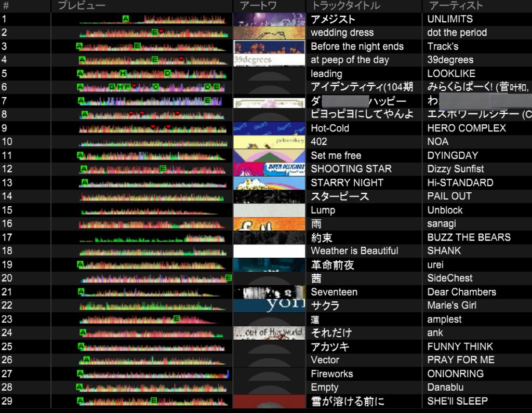Select track title at peep of the day
The width and height of the screenshot is (532, 413).
(350, 60)
